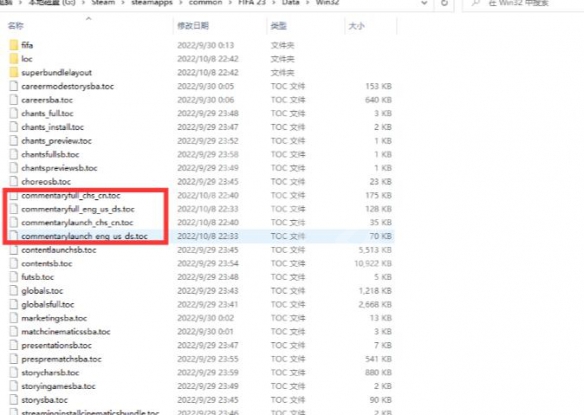This screenshot has width=584, height=415.
Task: Select the loc folder icon
Action: [x=14, y=59]
